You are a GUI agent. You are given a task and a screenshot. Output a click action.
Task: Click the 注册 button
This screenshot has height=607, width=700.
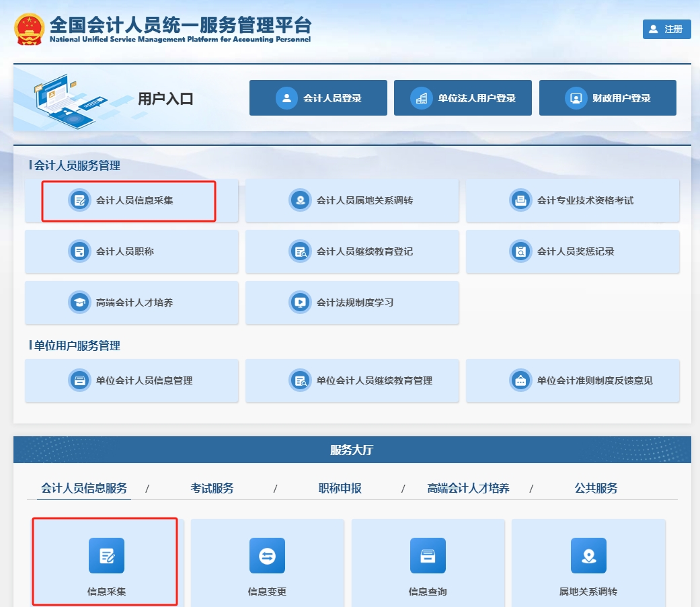[666, 29]
